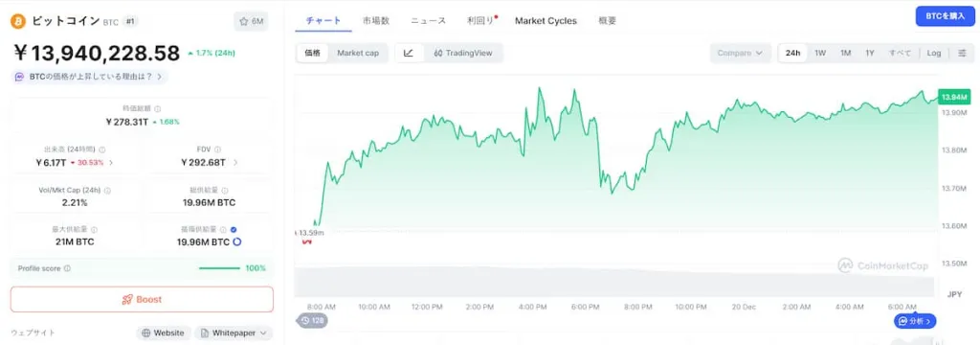Click the JPY currency label on chart

click(x=954, y=293)
